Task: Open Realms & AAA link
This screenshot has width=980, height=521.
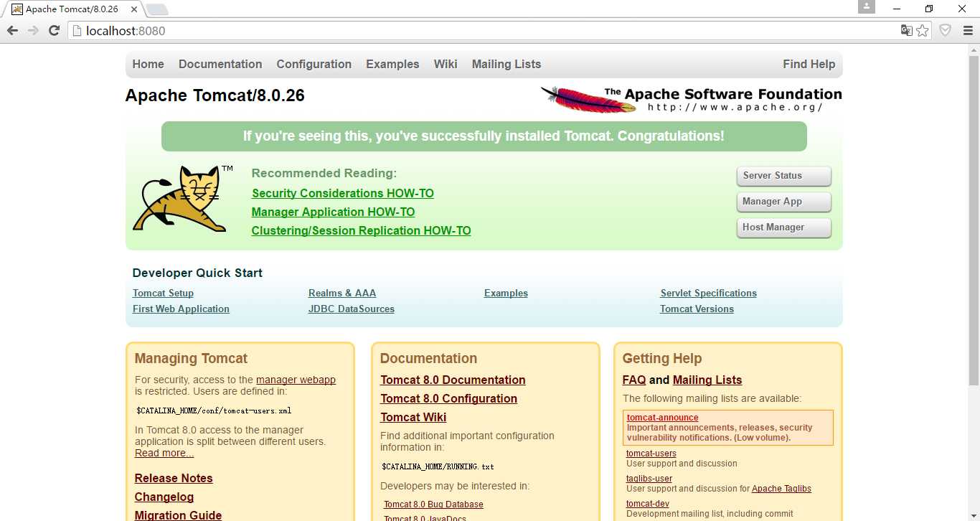Action: [342, 293]
